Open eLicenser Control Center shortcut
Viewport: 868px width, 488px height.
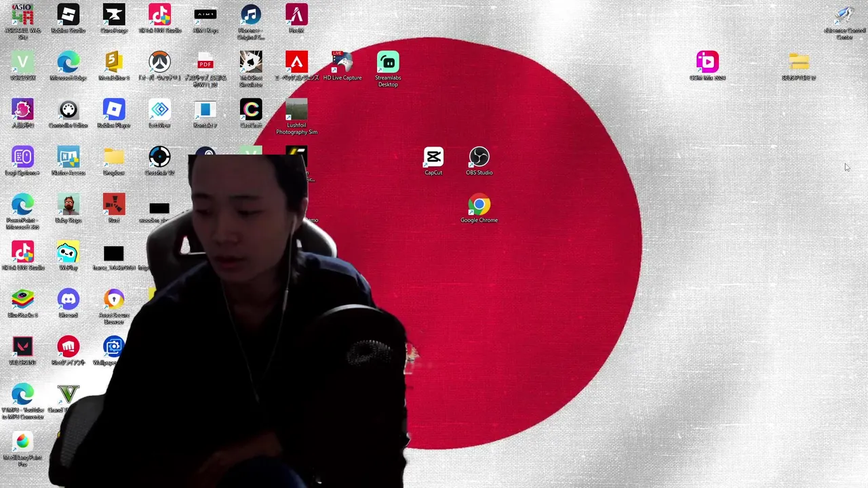coord(844,22)
